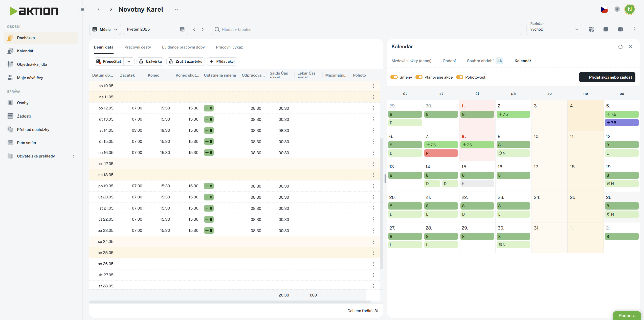
Task: Turn off the Pohotovosti toggle
Action: tap(460, 77)
